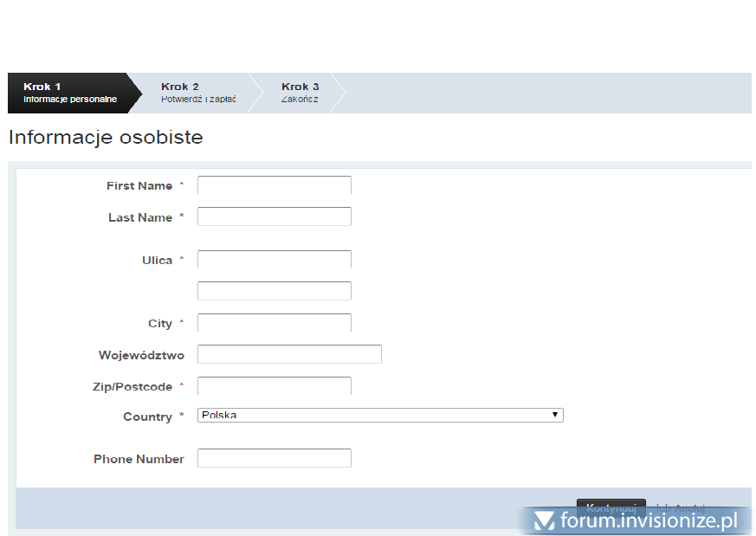Open the Krok 3 Zakończ step
The height and width of the screenshot is (536, 756).
click(x=300, y=93)
